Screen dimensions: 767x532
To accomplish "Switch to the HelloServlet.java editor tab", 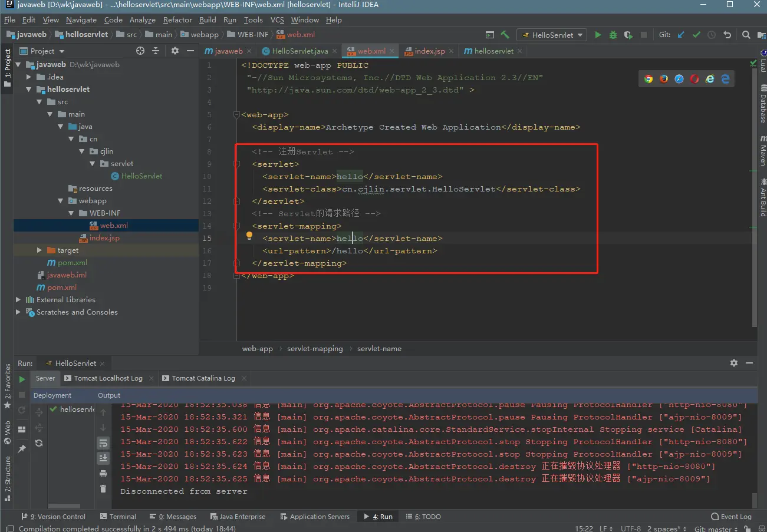I will [299, 51].
